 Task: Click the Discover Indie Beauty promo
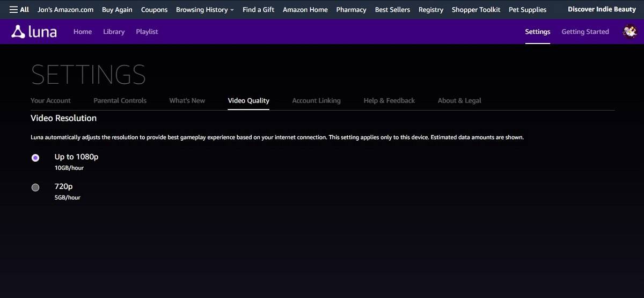pos(602,10)
